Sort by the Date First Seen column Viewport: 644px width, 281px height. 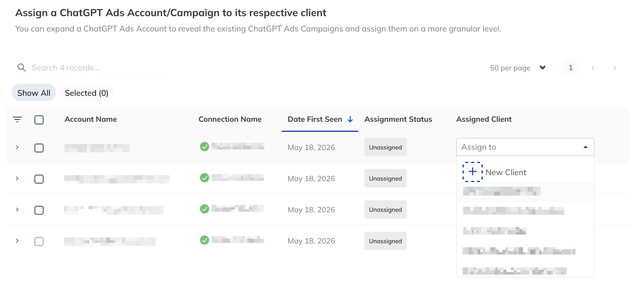tap(315, 119)
